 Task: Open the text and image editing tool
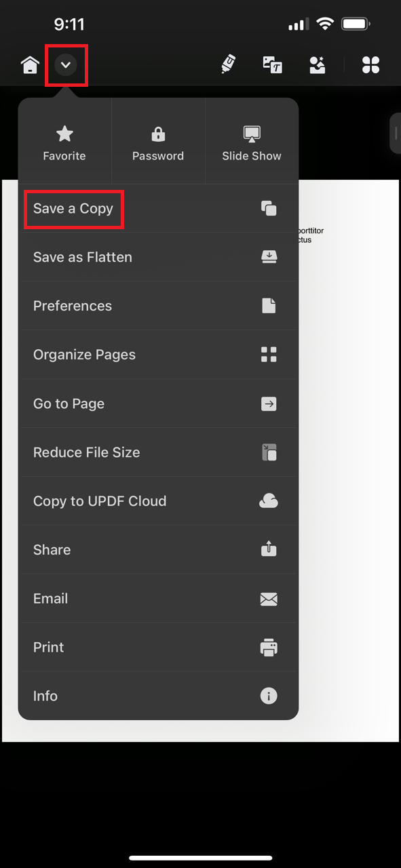[x=272, y=64]
